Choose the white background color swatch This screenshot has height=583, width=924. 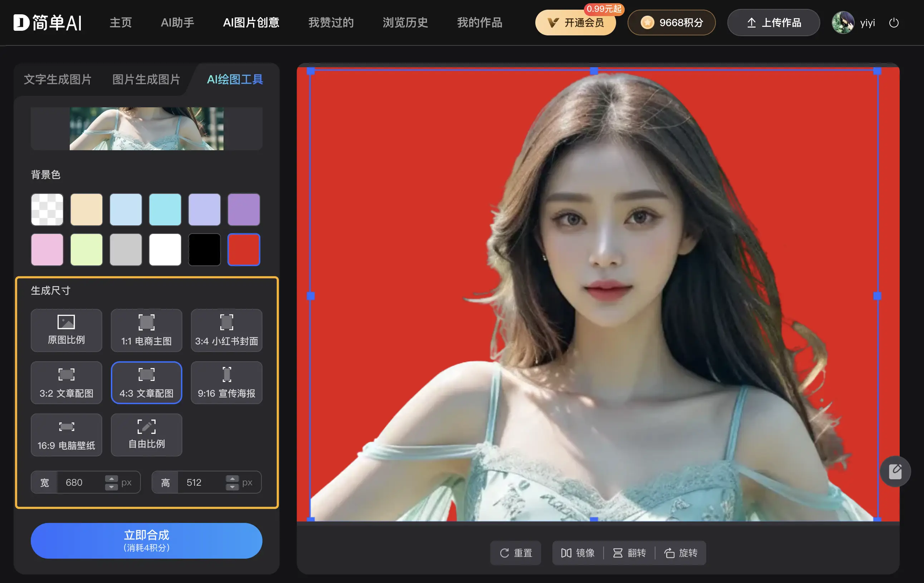[x=165, y=249]
